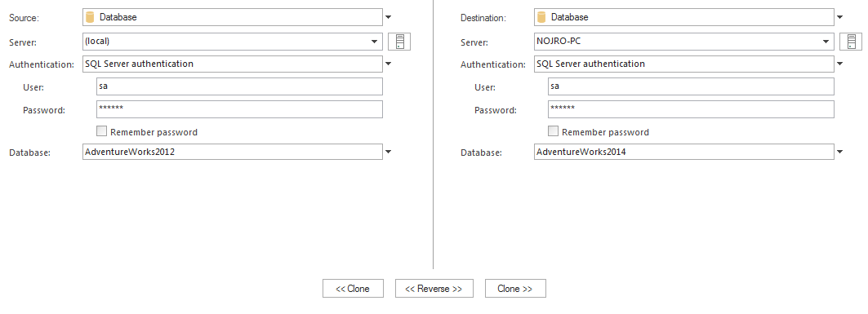
Task: Enable Remember password for the destination
Action: (x=553, y=131)
